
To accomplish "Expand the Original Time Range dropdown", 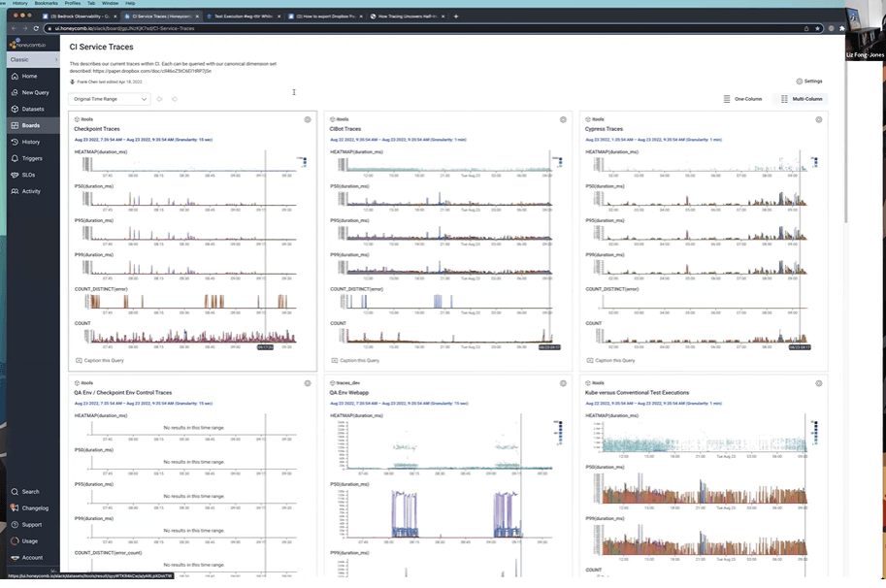I will click(x=110, y=99).
